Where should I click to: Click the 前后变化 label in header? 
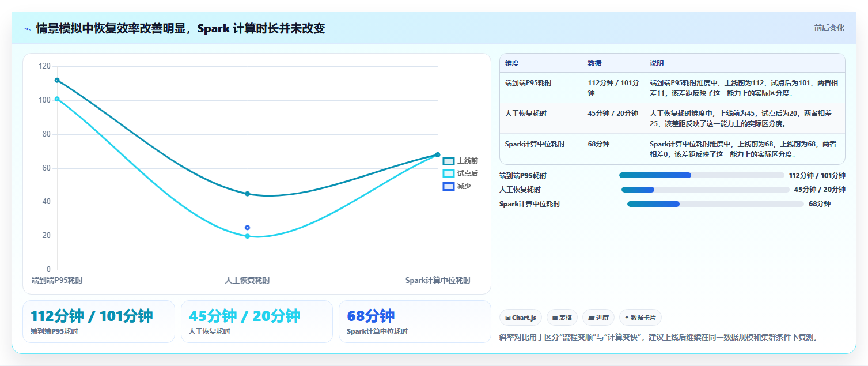[829, 28]
